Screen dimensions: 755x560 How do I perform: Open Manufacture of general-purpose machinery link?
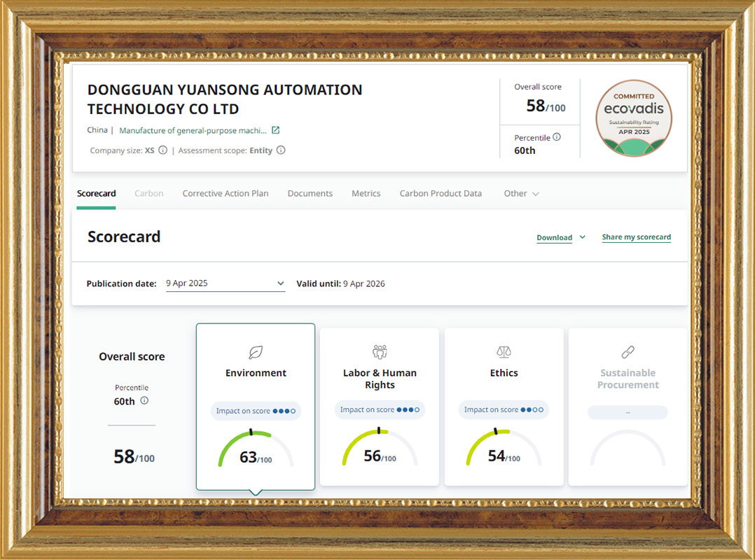click(x=193, y=130)
